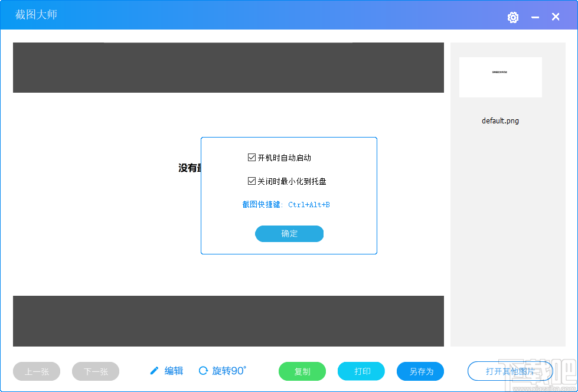Viewport: 578px width, 392px height.
Task: Click the 编辑 edit text label
Action: tap(173, 371)
